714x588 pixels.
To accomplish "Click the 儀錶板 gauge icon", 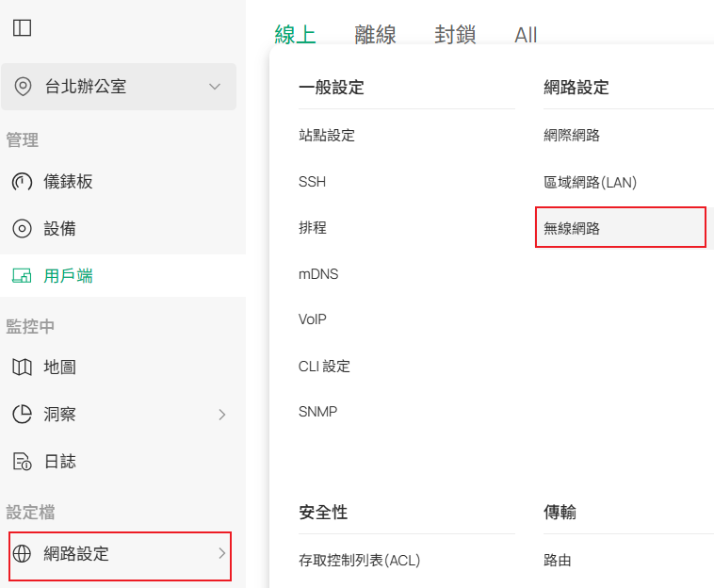I will point(22,182).
